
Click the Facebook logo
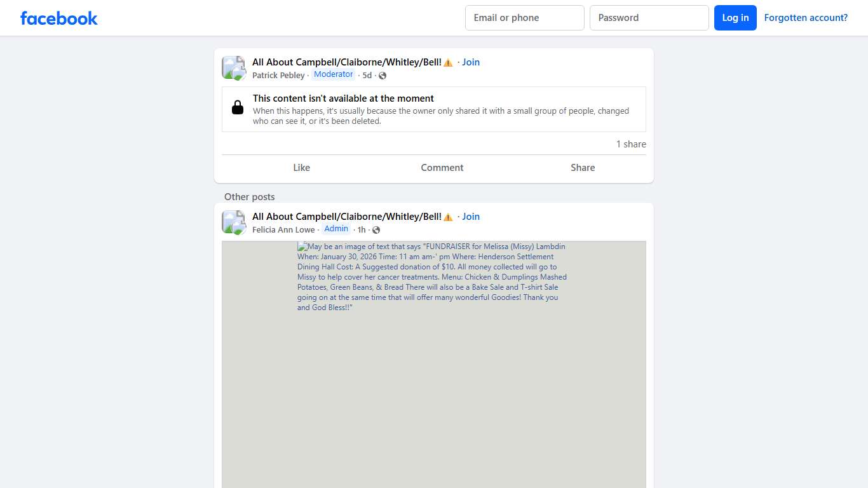pyautogui.click(x=59, y=18)
